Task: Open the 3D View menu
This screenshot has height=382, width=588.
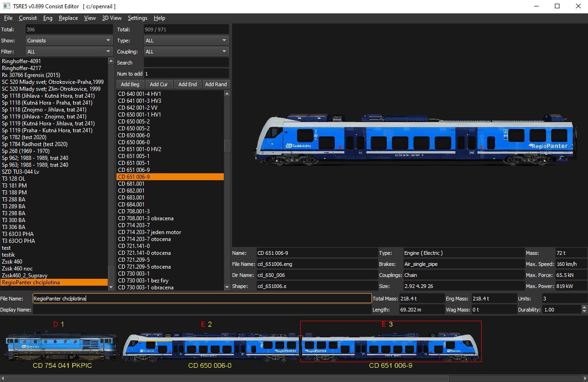Action: pyautogui.click(x=111, y=18)
